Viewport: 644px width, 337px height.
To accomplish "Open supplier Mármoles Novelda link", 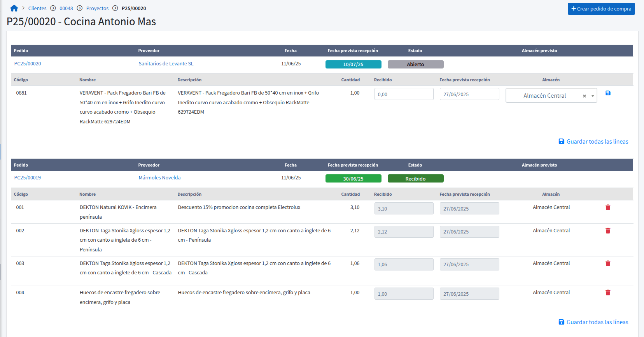I will [x=159, y=178].
